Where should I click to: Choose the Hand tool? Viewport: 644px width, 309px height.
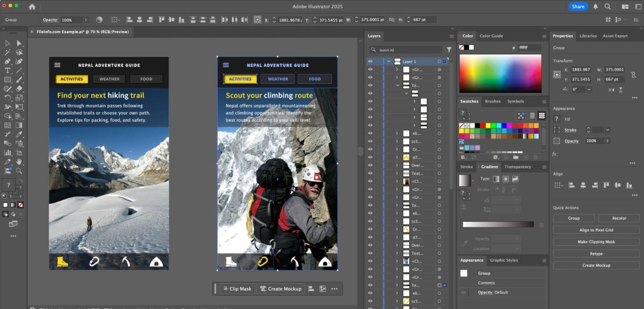pos(19,162)
